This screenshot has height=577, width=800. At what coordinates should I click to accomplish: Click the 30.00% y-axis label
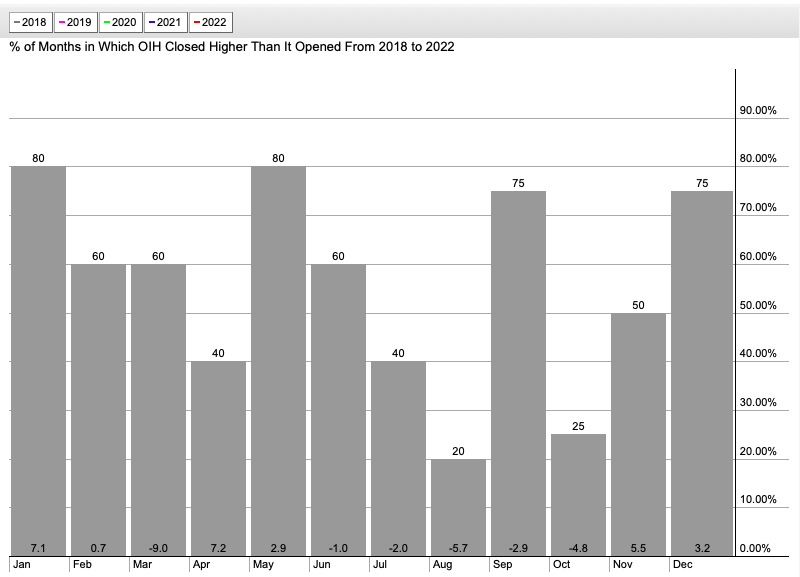tap(758, 402)
